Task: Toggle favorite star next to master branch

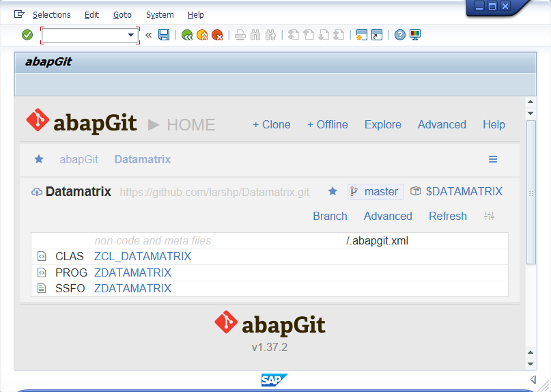Action: [333, 191]
